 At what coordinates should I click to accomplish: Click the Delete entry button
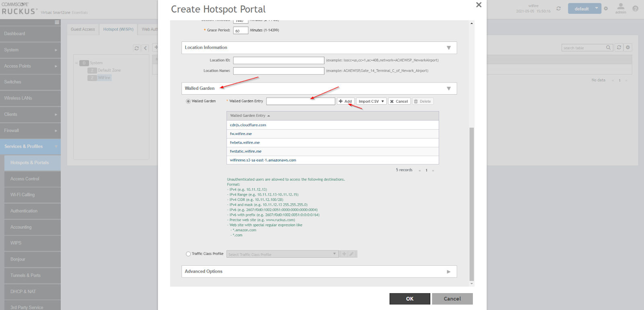423,101
